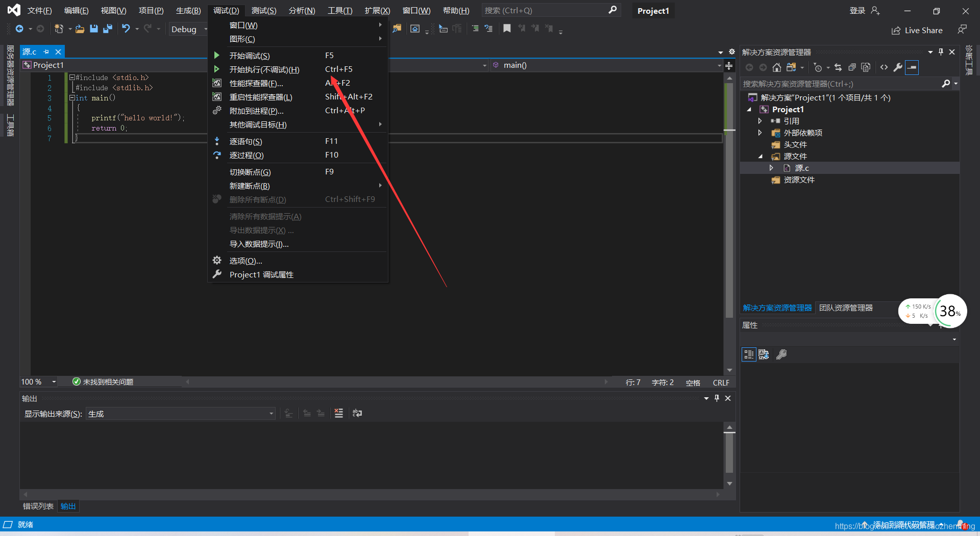Switch to the 团队资源管理器 tab
Screen dimensions: 980x536
click(x=845, y=308)
